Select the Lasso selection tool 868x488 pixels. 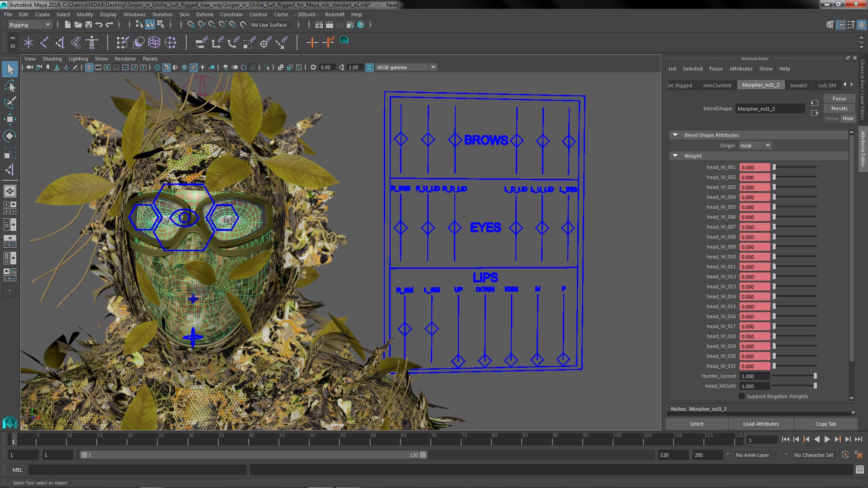[10, 86]
